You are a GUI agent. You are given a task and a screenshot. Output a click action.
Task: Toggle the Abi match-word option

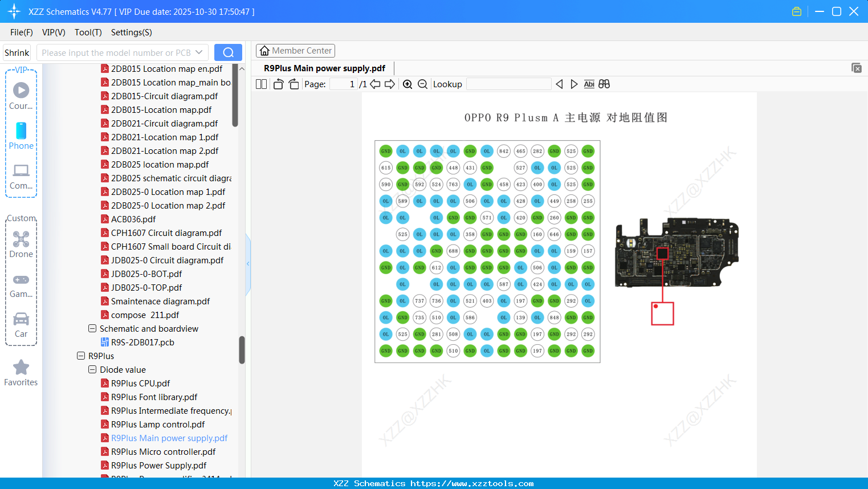[x=589, y=84]
